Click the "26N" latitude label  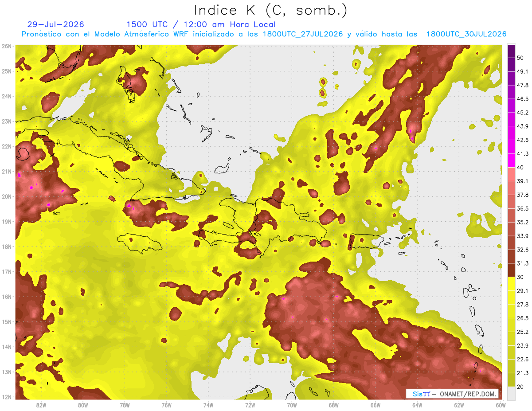coord(7,46)
